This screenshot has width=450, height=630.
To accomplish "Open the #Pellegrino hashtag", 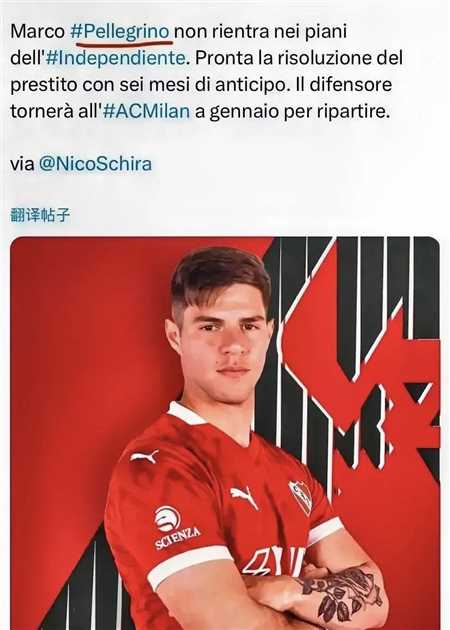I will point(120,32).
